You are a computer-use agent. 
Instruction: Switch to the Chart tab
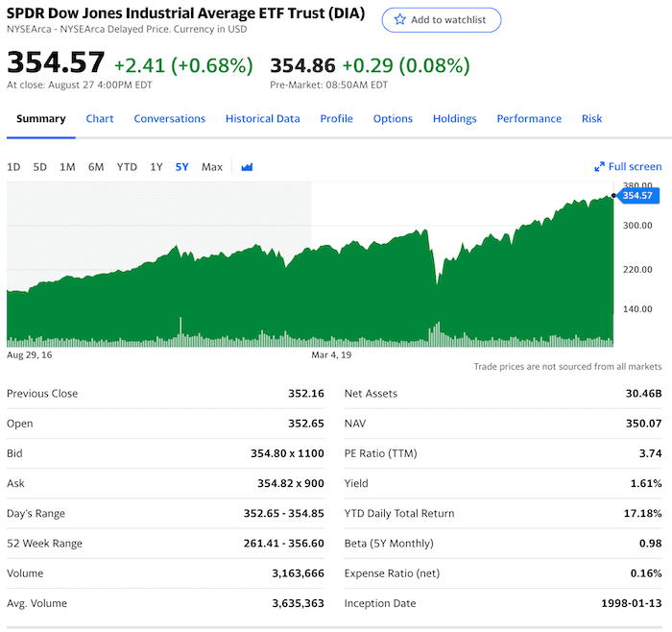pyautogui.click(x=100, y=119)
